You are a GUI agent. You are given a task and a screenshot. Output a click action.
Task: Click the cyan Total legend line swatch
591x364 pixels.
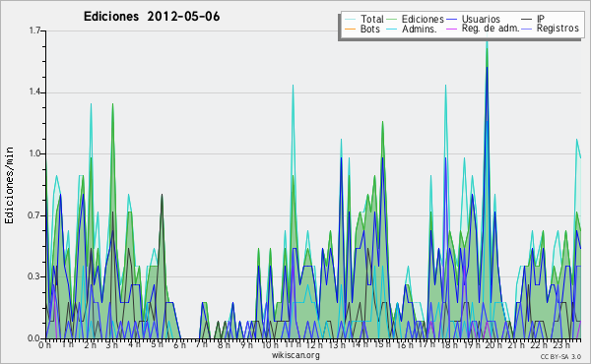[x=350, y=20]
